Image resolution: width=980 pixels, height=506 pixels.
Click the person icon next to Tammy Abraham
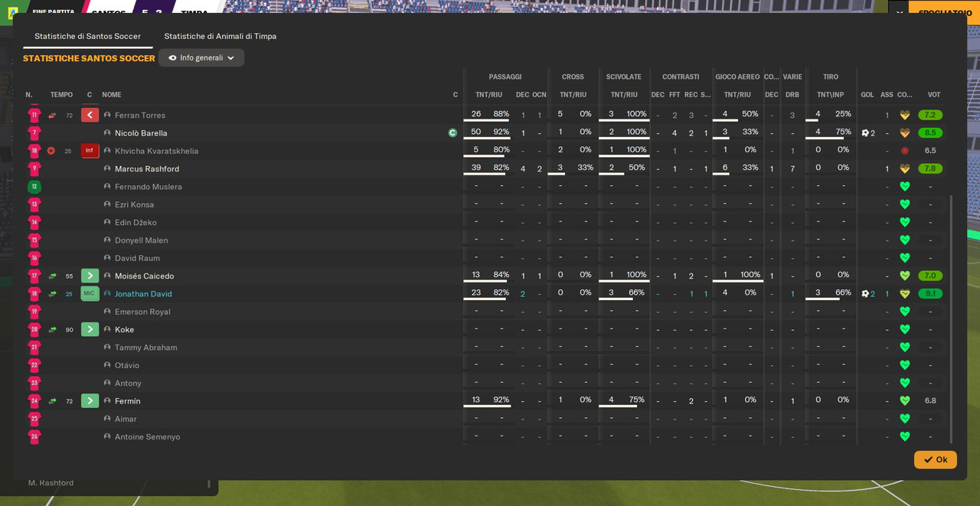pyautogui.click(x=107, y=347)
